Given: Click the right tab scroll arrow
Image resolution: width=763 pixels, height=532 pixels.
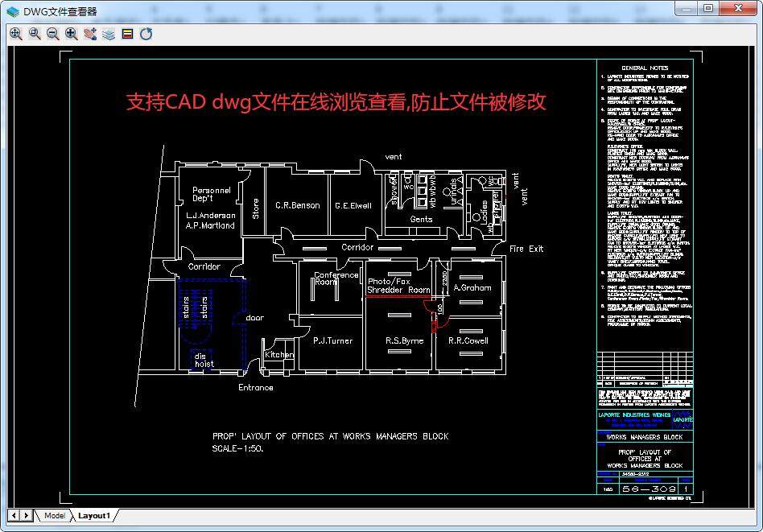Looking at the screenshot, I should point(27,515).
